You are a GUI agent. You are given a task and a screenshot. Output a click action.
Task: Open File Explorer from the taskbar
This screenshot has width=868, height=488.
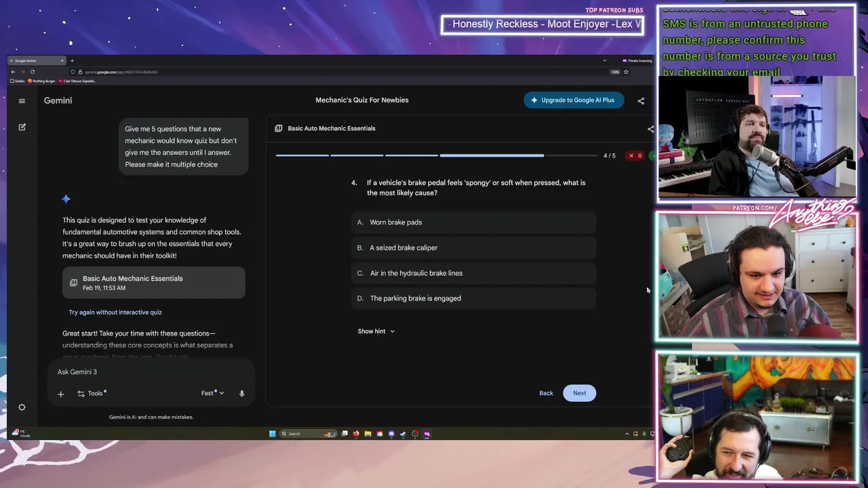(x=368, y=434)
